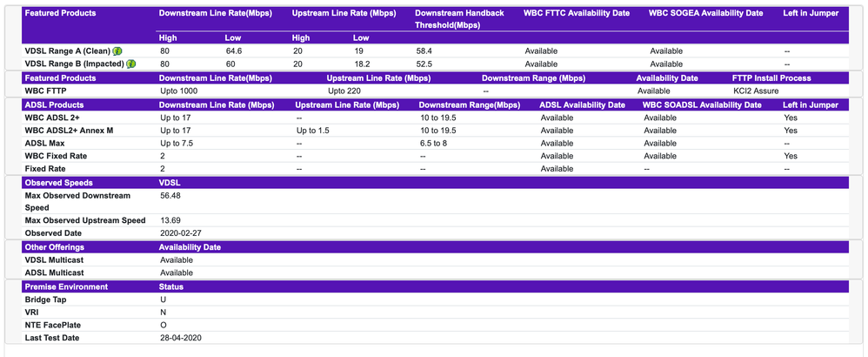Click the Last Test Date label
The height and width of the screenshot is (357, 868).
click(52, 338)
